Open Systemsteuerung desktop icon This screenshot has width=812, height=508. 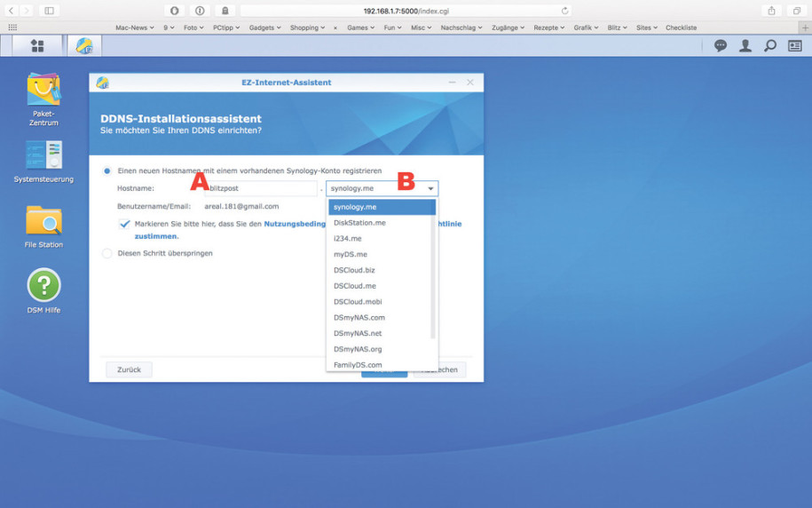tap(43, 162)
